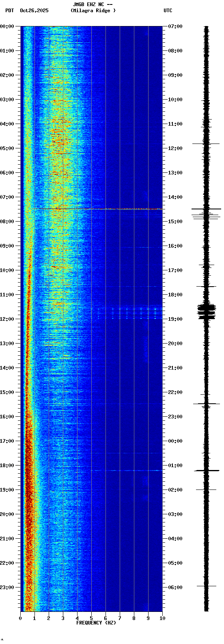The height and width of the screenshot is (644, 224).
Task: Click the PDT '23:00' time label
Action: click(x=7, y=587)
